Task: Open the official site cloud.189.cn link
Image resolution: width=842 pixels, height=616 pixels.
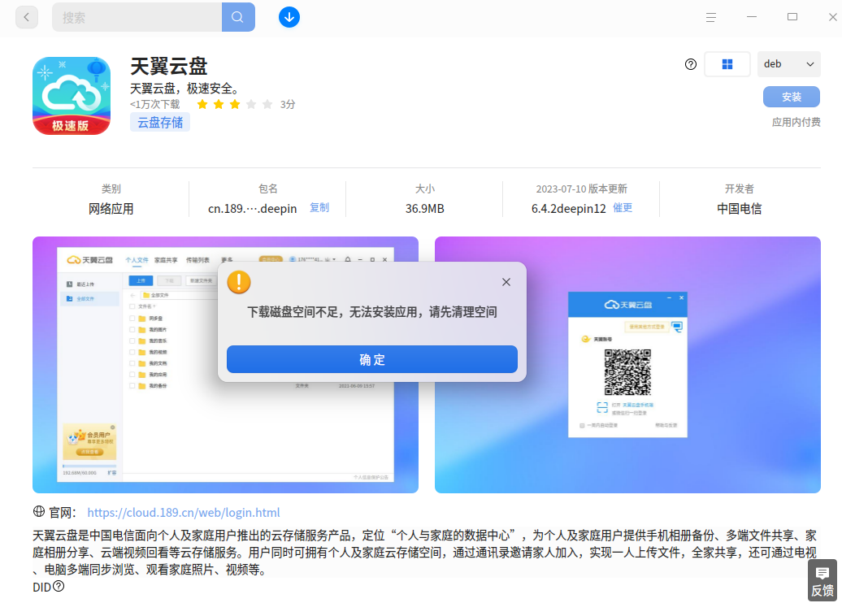Action: click(x=184, y=512)
